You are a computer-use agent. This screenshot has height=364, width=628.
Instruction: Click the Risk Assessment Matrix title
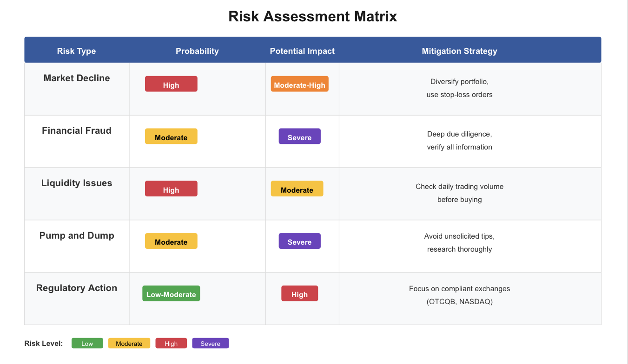tap(313, 17)
